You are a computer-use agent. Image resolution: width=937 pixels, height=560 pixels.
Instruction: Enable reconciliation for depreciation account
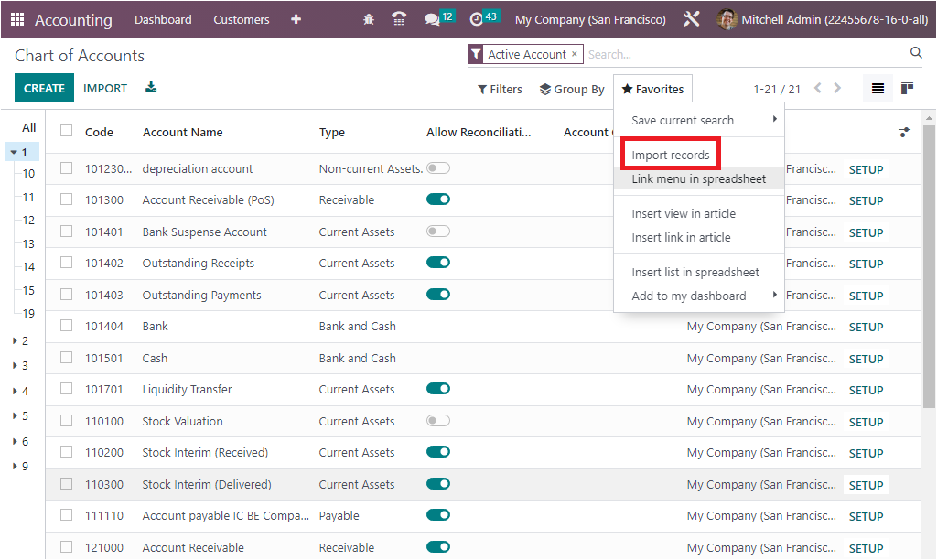click(438, 168)
